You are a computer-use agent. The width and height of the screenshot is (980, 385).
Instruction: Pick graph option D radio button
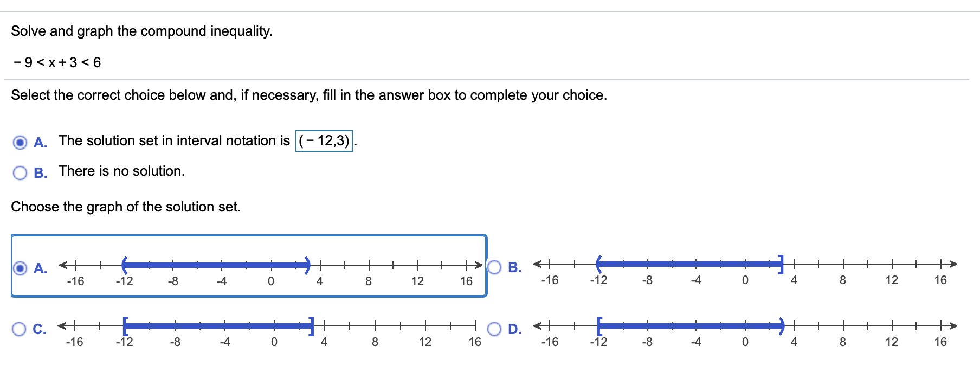tap(494, 329)
